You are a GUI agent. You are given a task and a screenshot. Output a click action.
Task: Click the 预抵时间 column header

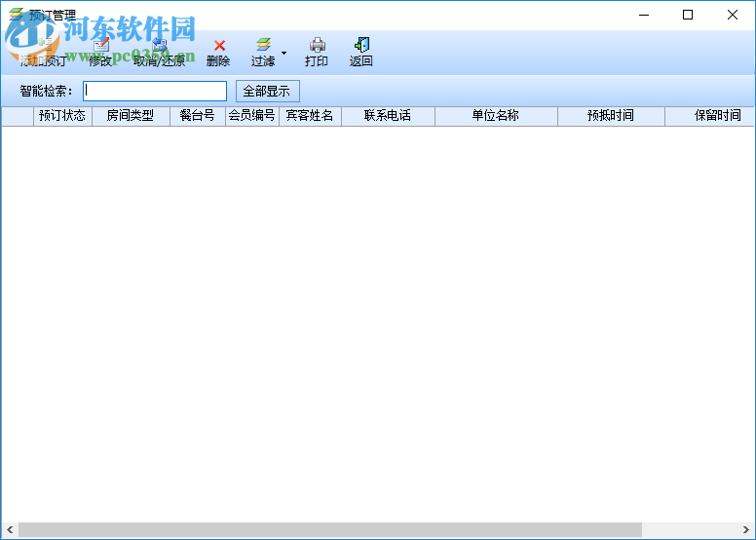click(611, 116)
